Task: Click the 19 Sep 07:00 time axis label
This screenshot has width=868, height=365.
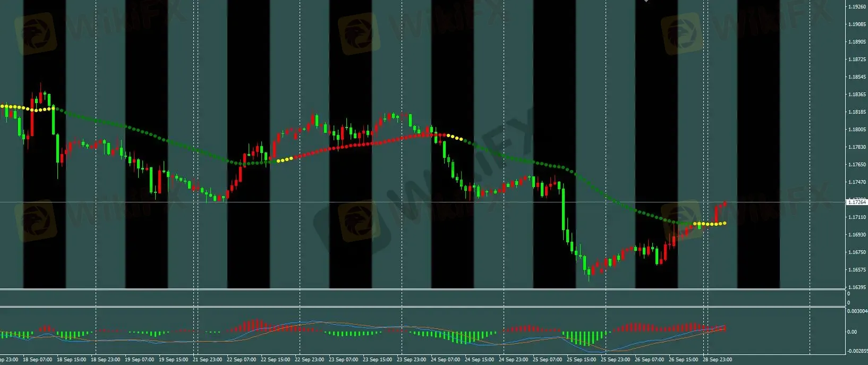Action: 140,360
